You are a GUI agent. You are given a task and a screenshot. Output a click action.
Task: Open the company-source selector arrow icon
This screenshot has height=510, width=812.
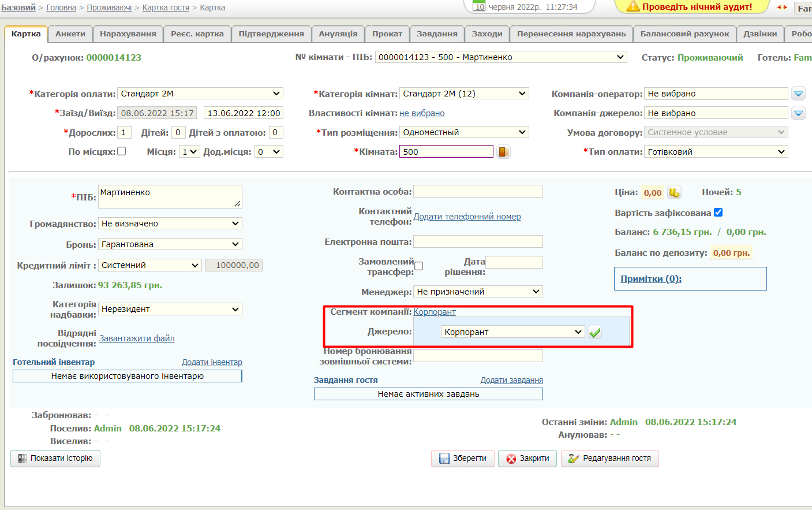798,113
